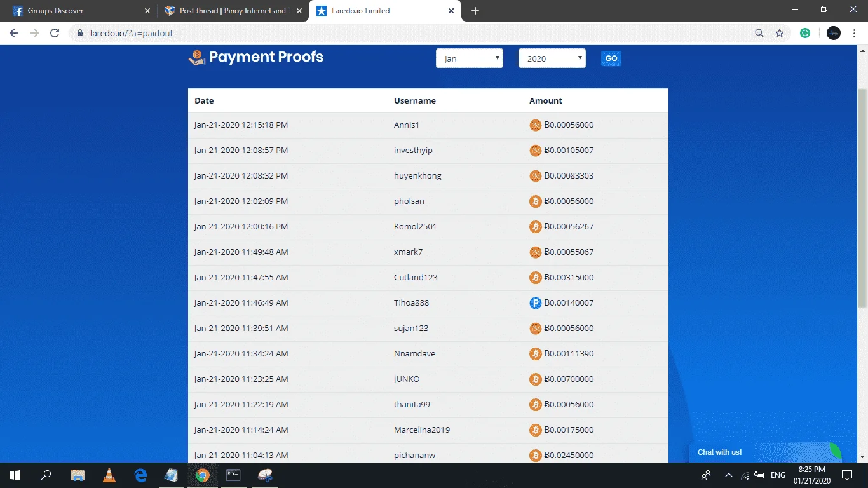The width and height of the screenshot is (868, 488).
Task: Open the Windows notification center
Action: 847,475
